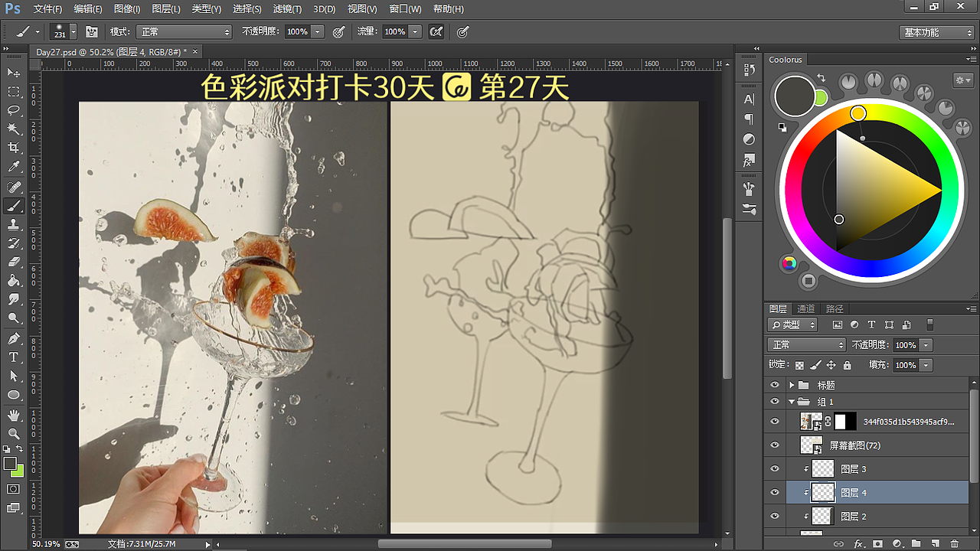Hide the 屏幕截图(72) layer
Image resolution: width=980 pixels, height=551 pixels.
point(775,445)
